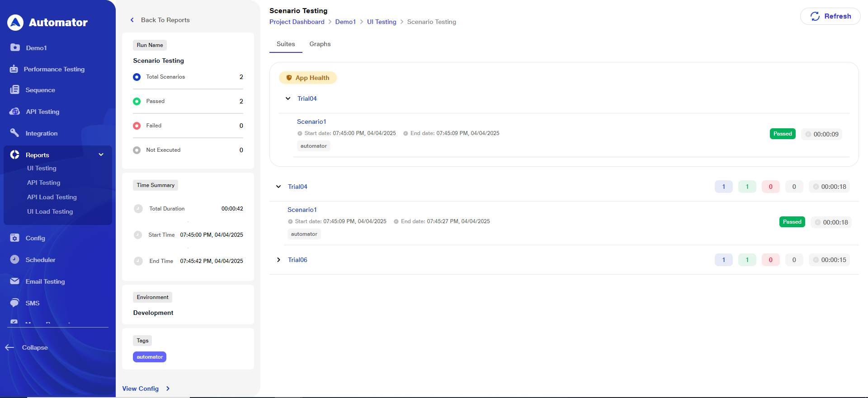868x398 pixels.
Task: Click the Failed red circle icon
Action: (x=137, y=126)
